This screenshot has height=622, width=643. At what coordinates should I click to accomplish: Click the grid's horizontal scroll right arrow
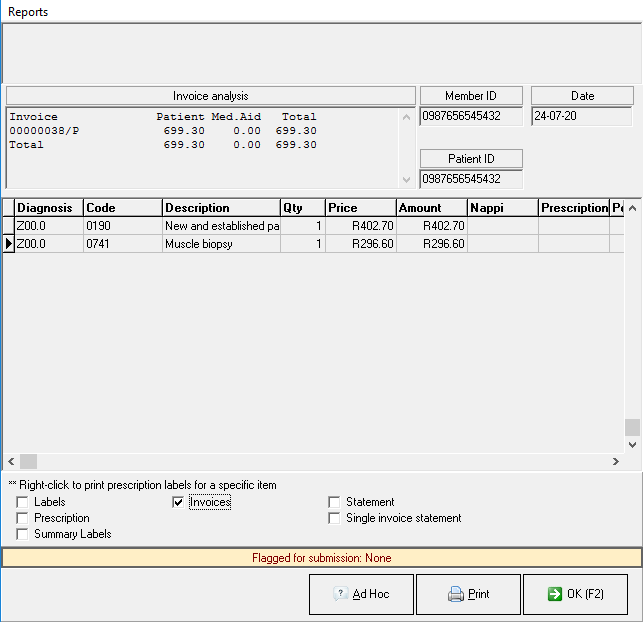pos(616,461)
